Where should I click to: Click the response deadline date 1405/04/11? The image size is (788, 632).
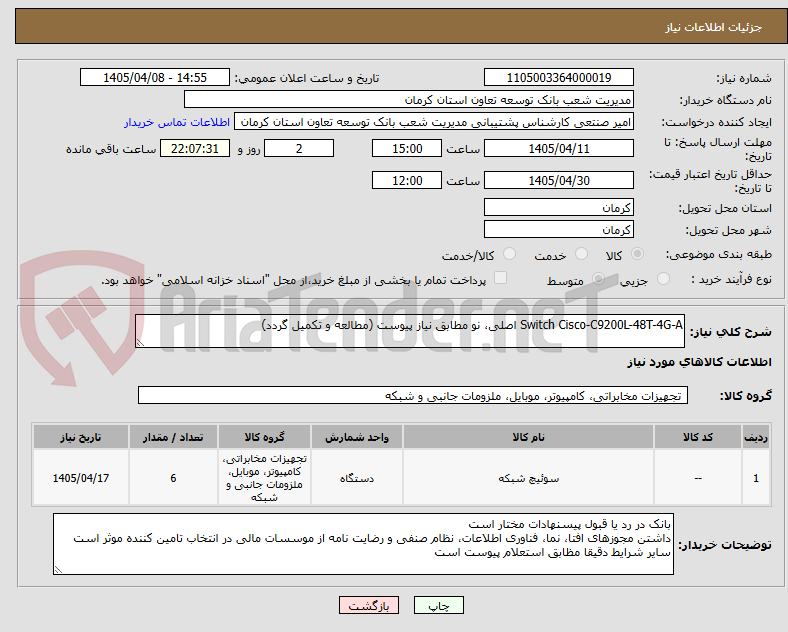click(558, 149)
